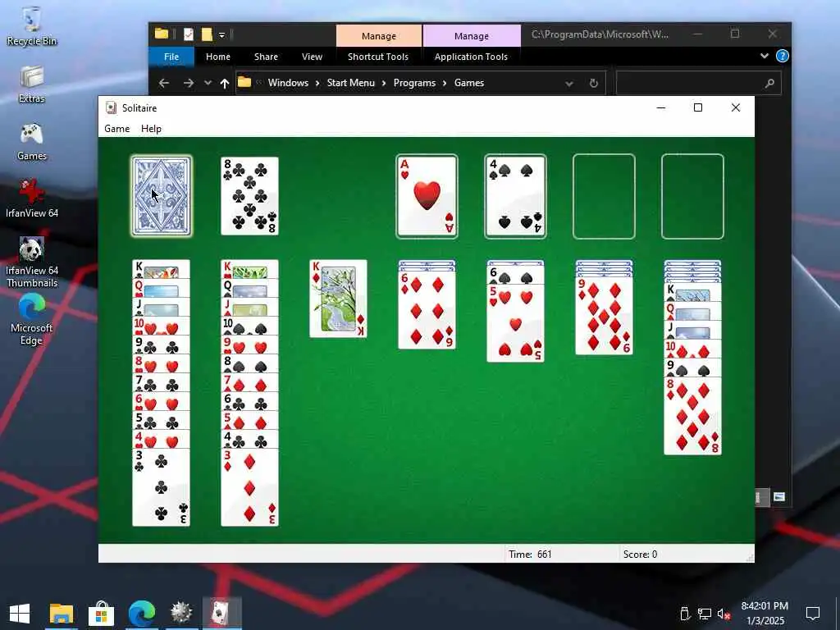Viewport: 840px width, 630px height.
Task: Select the 3 of diamonds in second column
Action: [x=249, y=487]
